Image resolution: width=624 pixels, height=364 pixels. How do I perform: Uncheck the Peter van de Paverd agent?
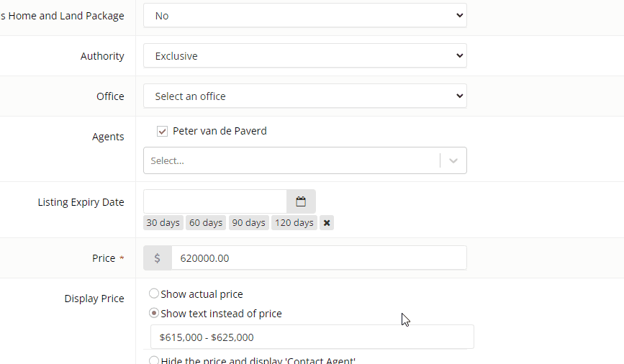[x=163, y=132]
